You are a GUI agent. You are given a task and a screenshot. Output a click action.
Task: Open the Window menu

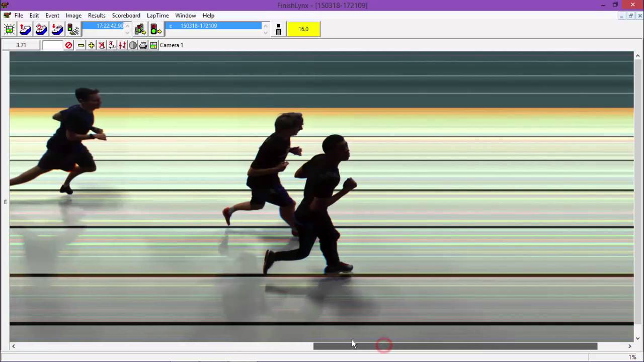(x=186, y=16)
